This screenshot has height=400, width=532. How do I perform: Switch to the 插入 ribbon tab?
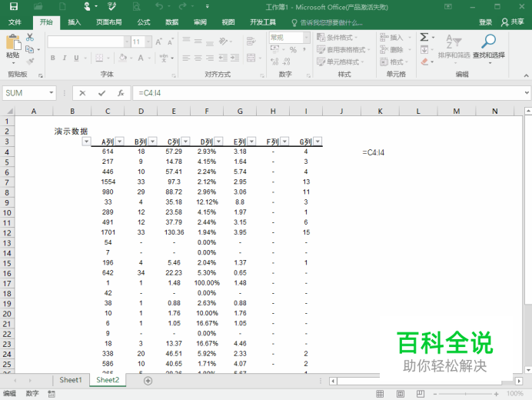tap(75, 22)
